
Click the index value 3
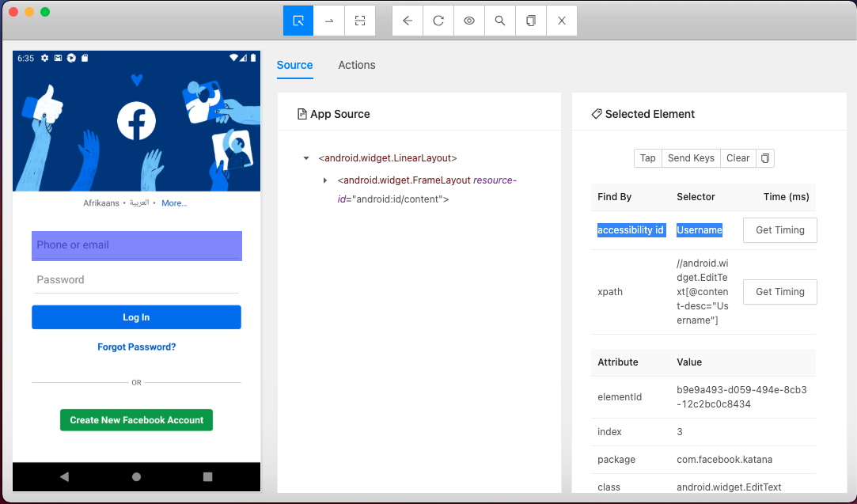(x=680, y=432)
